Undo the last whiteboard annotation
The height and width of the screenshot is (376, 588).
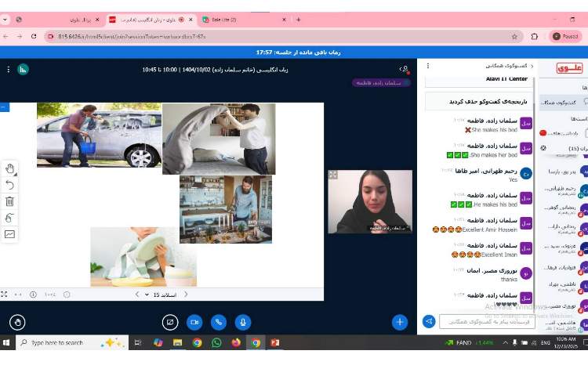[9, 185]
